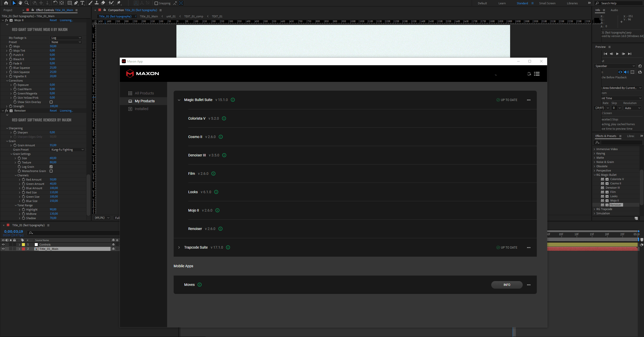
Task: Hide the Title_01_Main layer eye toggle
Action: (3, 249)
